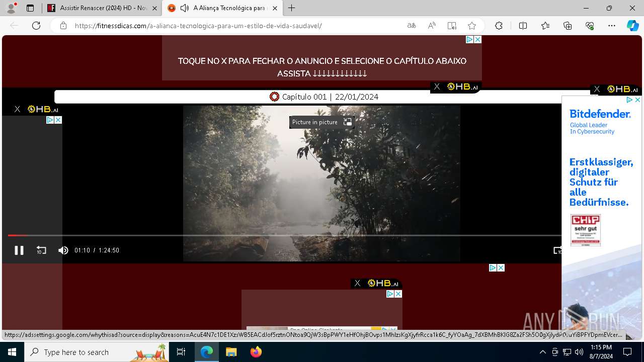Mute tab using speaker icon
Screen dimensions: 644x362
[x=185, y=8]
